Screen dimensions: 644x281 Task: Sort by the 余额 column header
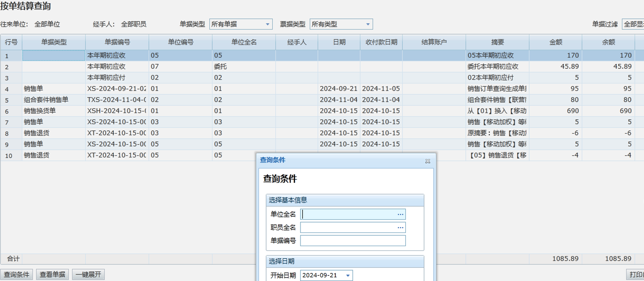click(608, 42)
